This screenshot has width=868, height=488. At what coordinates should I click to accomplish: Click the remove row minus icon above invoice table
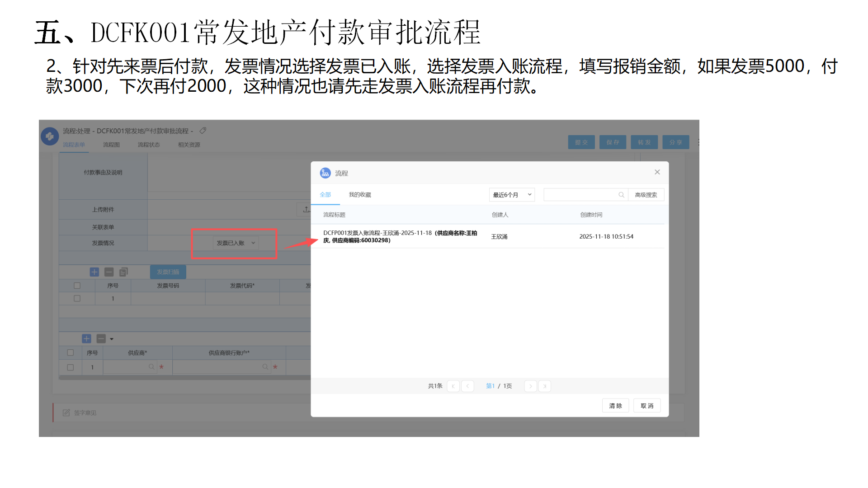click(109, 272)
